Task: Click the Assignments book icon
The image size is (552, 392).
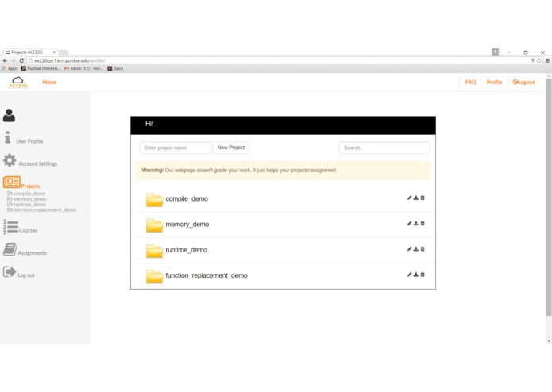Action: click(10, 249)
